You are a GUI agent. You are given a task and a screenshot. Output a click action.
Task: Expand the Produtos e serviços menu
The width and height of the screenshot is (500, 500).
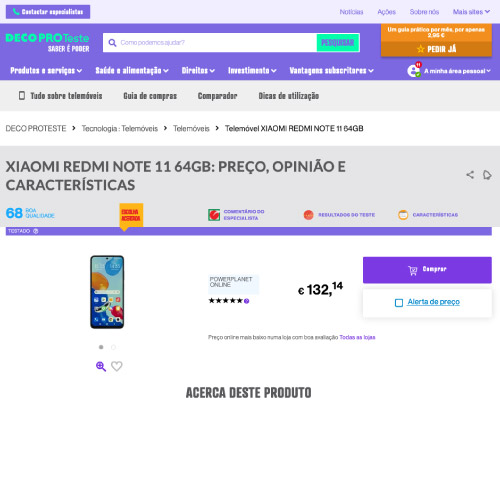coord(46,71)
